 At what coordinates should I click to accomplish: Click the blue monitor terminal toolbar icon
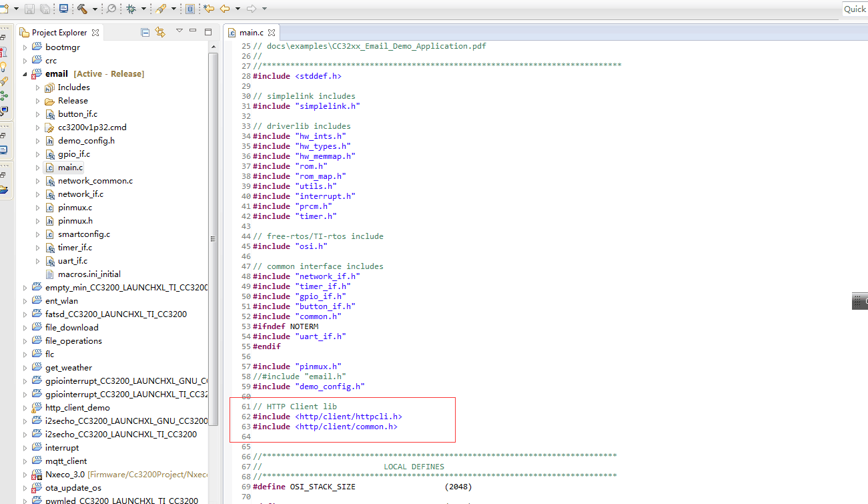[63, 9]
